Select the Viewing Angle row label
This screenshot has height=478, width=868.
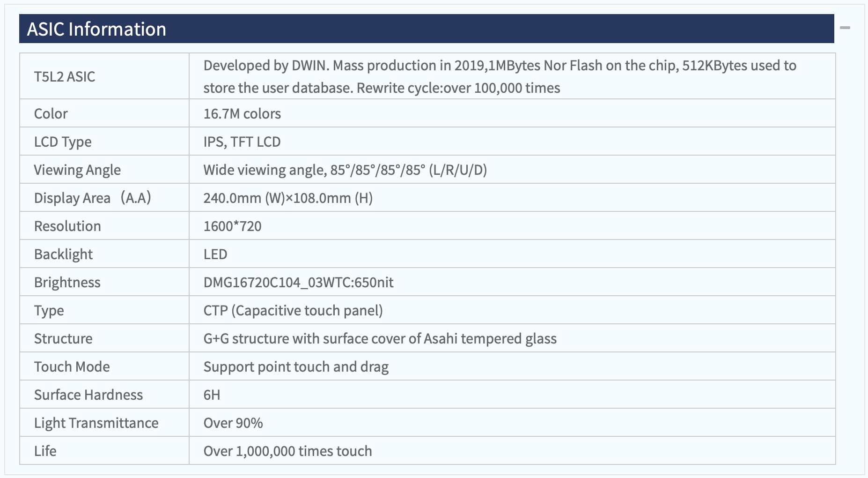coord(77,170)
